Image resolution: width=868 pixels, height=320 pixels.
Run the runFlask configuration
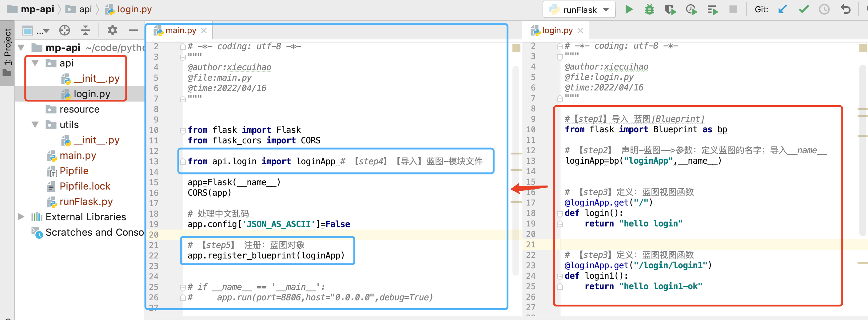[629, 10]
